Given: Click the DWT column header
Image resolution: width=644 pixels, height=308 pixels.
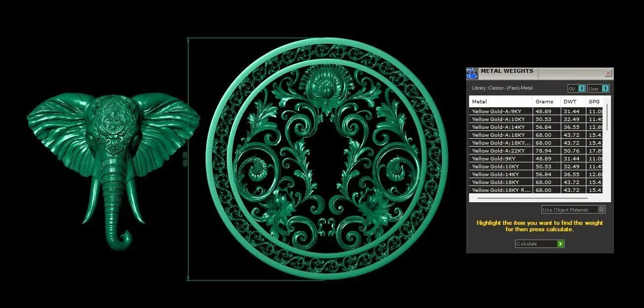Looking at the screenshot, I should [x=573, y=101].
